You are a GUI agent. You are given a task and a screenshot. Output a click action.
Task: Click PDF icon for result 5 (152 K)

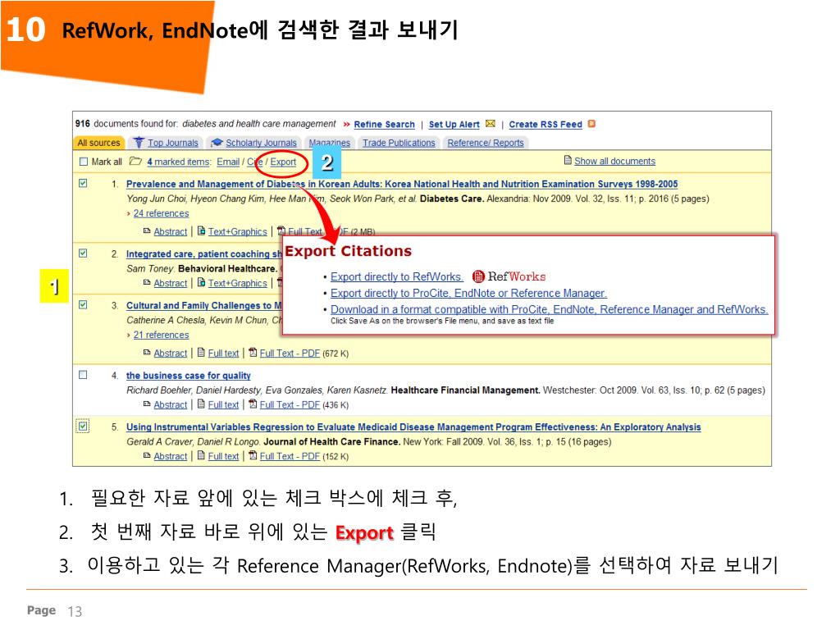pyautogui.click(x=253, y=455)
